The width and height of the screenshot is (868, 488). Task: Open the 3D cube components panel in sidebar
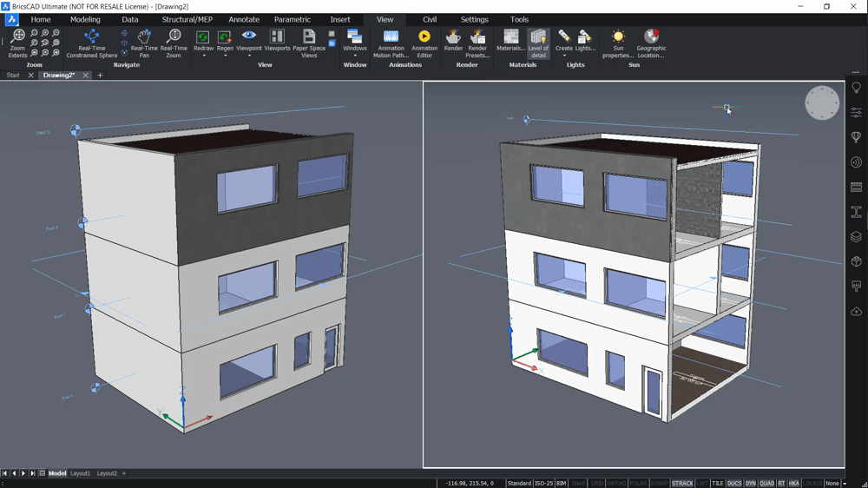click(857, 261)
